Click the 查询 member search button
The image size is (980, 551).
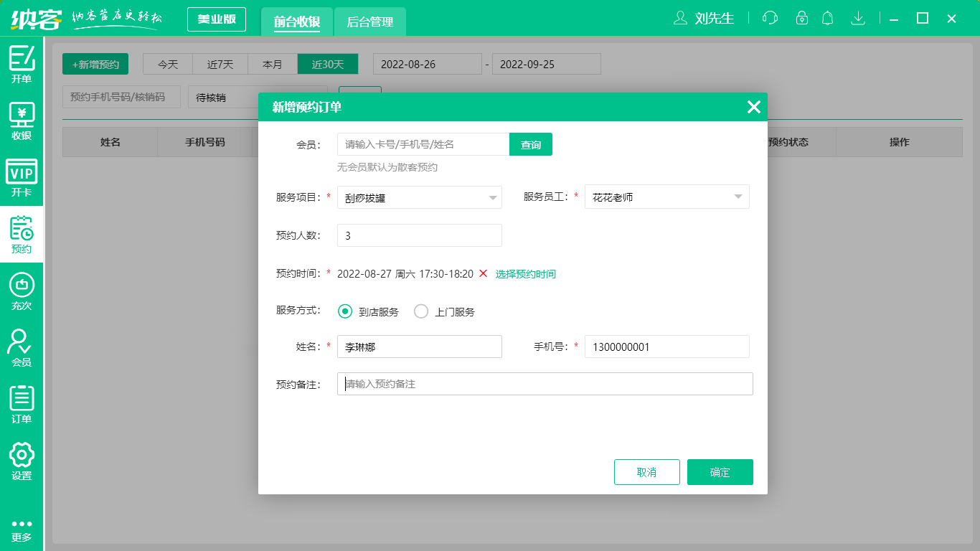pyautogui.click(x=530, y=144)
